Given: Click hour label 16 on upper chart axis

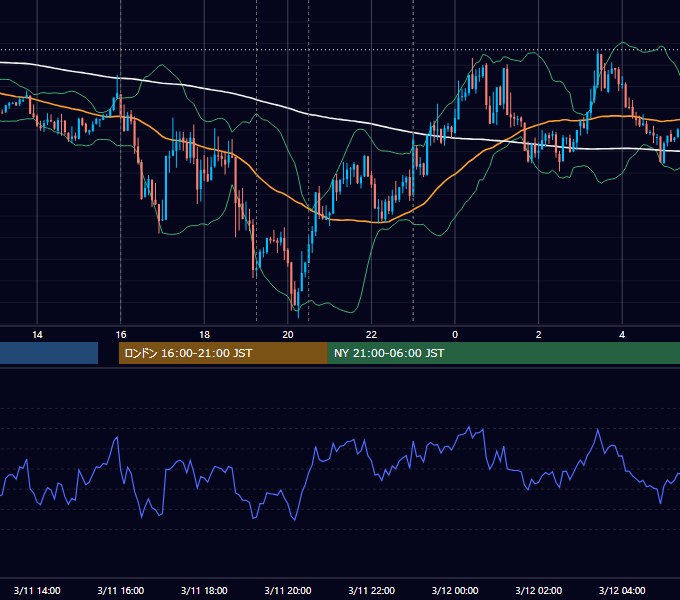Looking at the screenshot, I should coord(121,335).
